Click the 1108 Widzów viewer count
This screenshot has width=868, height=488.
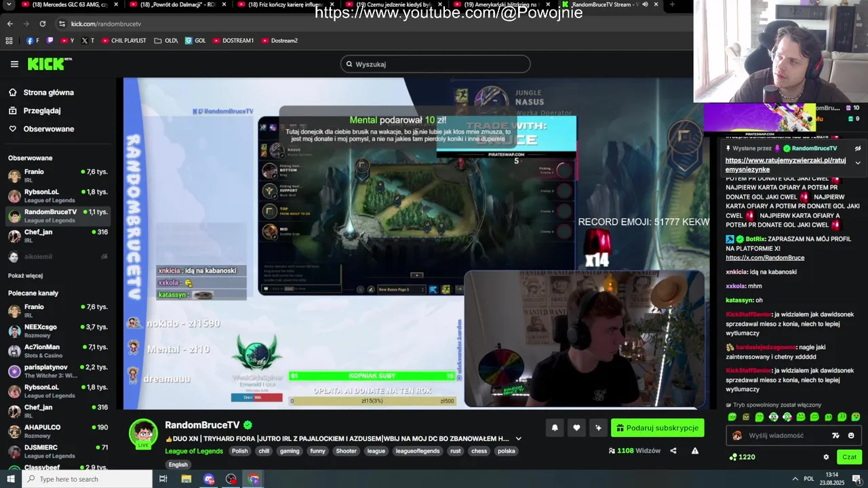click(635, 451)
